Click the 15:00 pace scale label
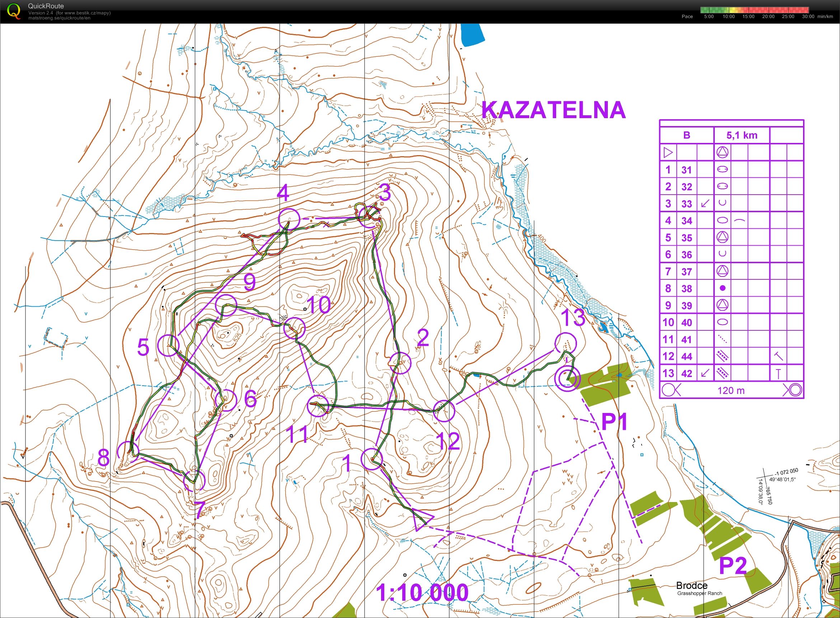This screenshot has width=840, height=618. coord(749,17)
